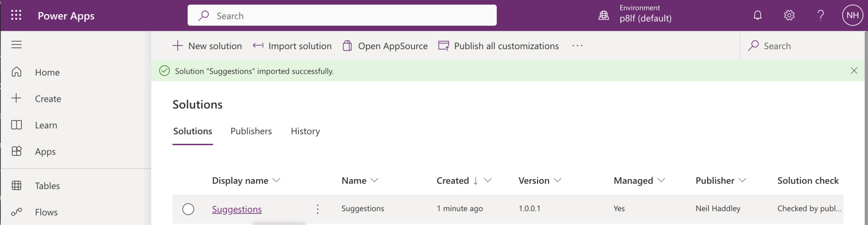
Task: Click the help question mark icon
Action: coord(821,16)
